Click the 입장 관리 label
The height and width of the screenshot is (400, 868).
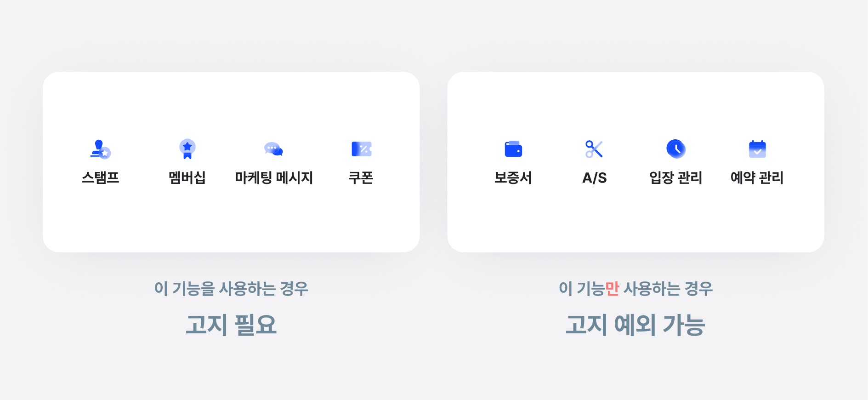[x=675, y=177]
